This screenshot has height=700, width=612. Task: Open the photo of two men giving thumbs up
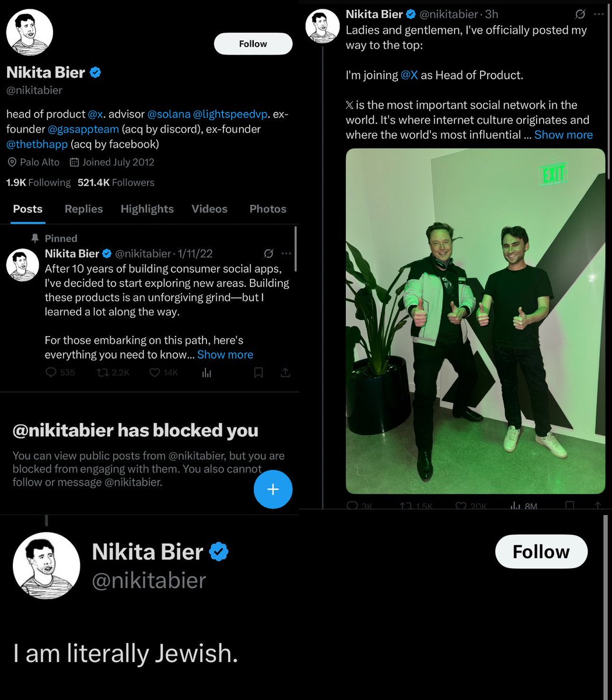[475, 321]
